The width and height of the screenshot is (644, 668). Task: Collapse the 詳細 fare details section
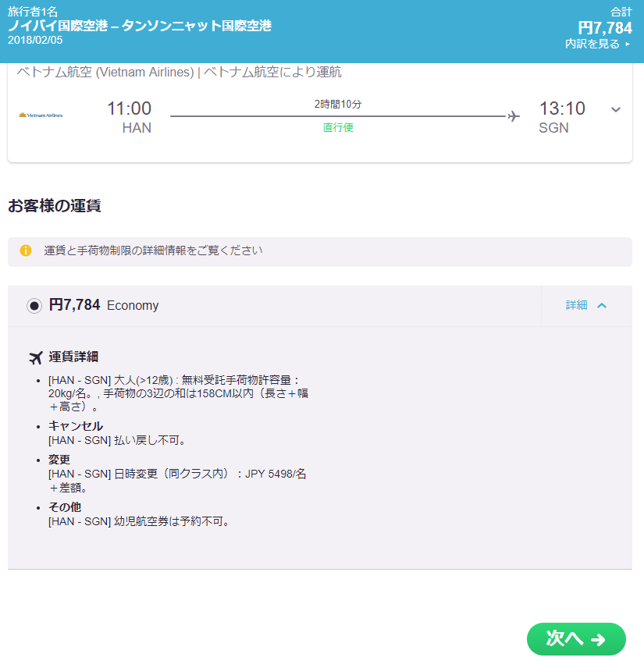tap(586, 305)
